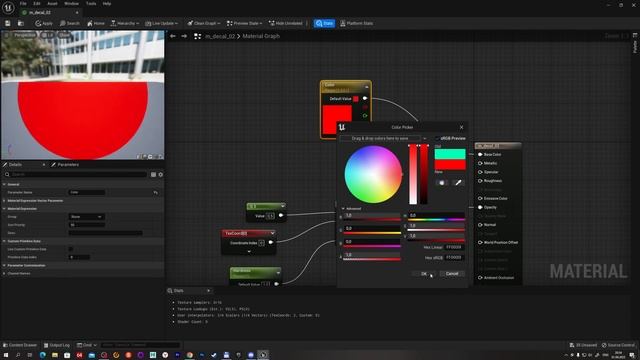640x360 pixels.
Task: Toggle Hide Unrelated nodes
Action: point(286,23)
